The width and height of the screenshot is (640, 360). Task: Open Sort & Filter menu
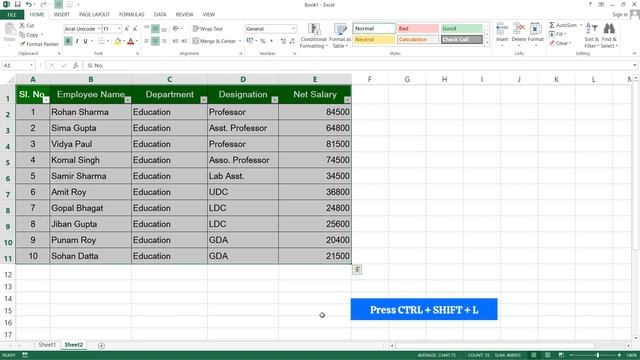[591, 36]
